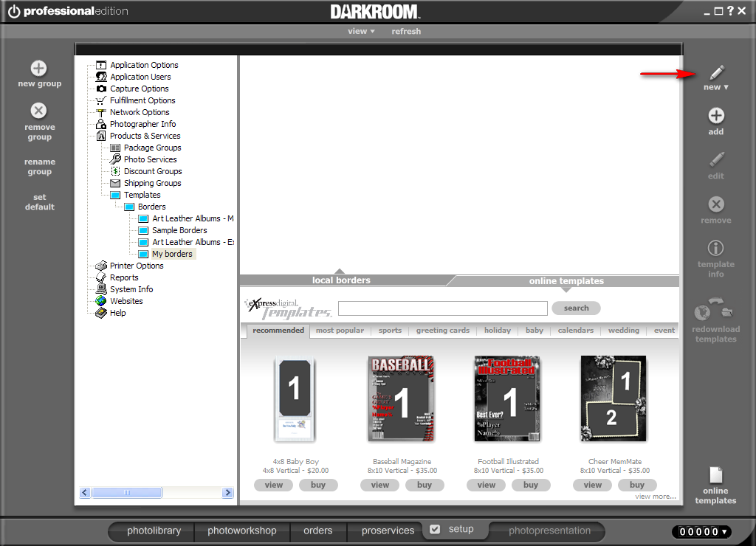Select the baby category tab
756x546 pixels.
pyautogui.click(x=535, y=330)
